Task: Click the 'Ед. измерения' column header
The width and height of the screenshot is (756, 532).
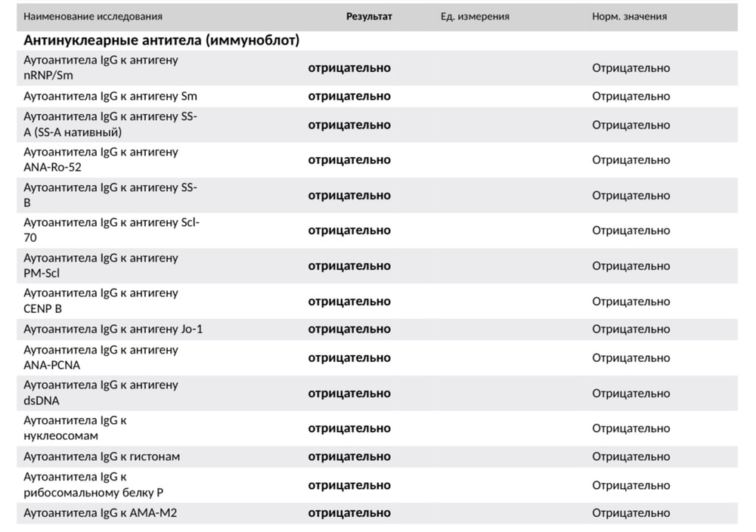Action: pyautogui.click(x=475, y=17)
